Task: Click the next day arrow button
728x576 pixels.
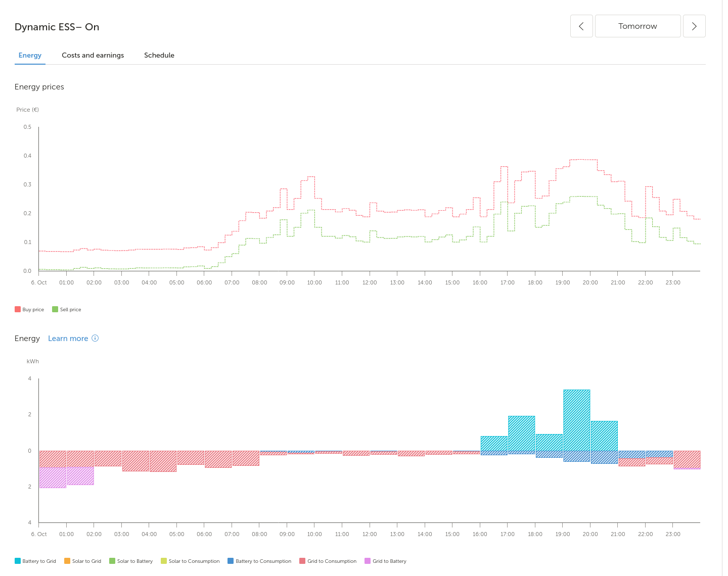Action: (x=694, y=26)
